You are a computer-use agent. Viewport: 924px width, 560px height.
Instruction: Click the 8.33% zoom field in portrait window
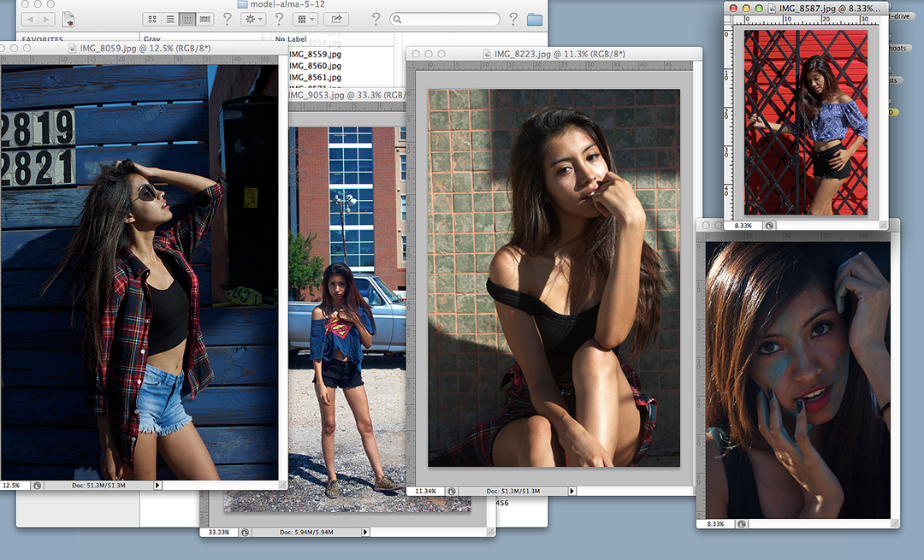coord(715,523)
